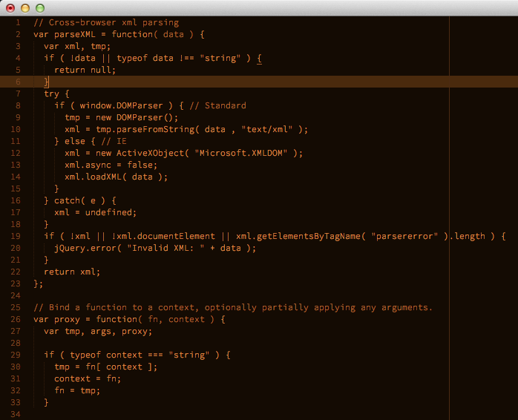
Task: Click 'xml.getElementsByTagName' call
Action: pyautogui.click(x=298, y=236)
